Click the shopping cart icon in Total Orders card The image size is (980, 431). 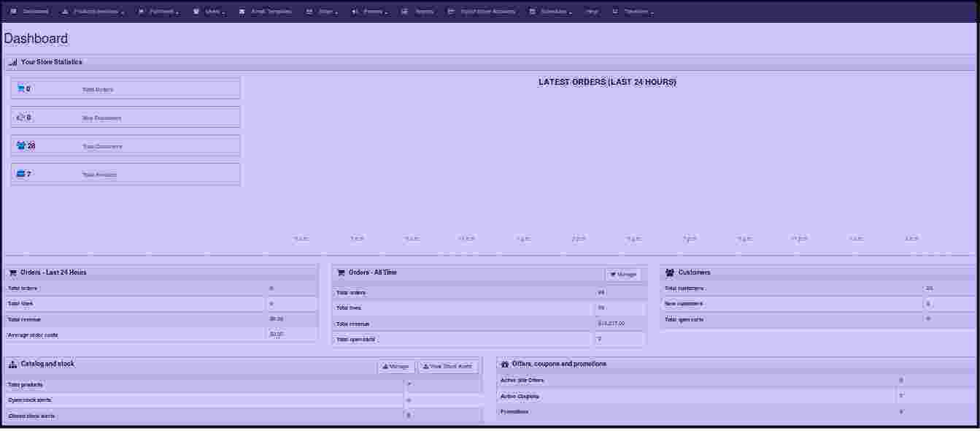coord(20,88)
